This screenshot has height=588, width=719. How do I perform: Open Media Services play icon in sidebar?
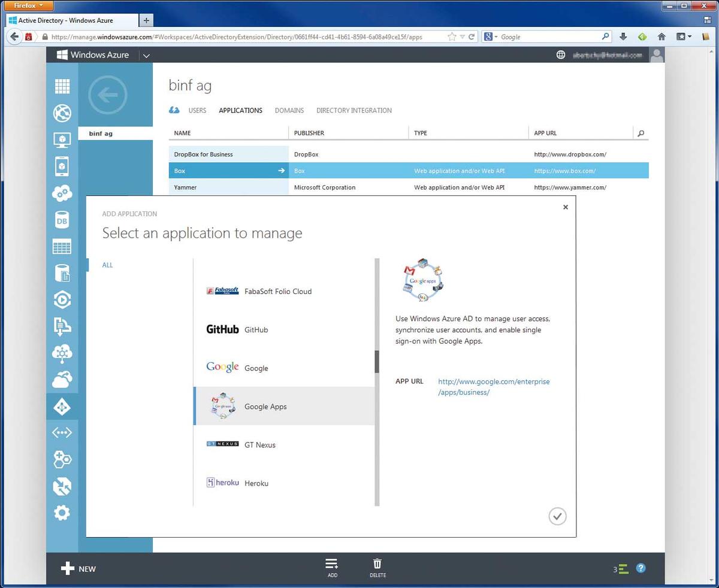(62, 299)
